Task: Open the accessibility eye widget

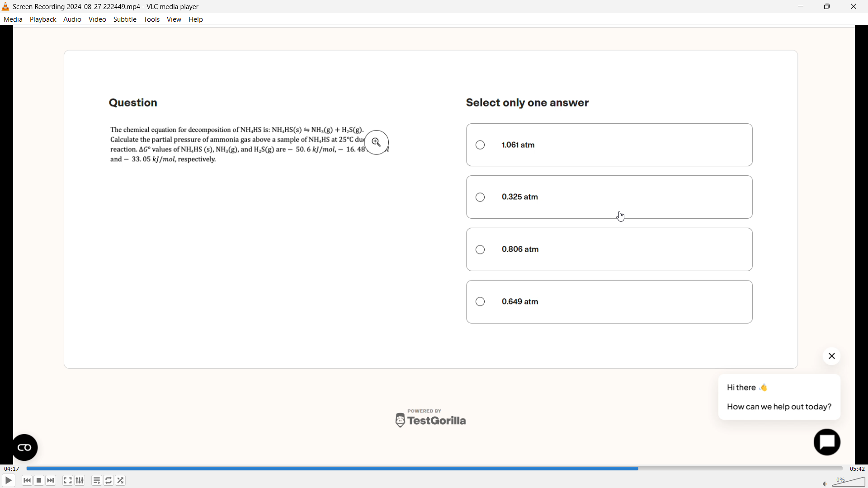Action: [25, 448]
